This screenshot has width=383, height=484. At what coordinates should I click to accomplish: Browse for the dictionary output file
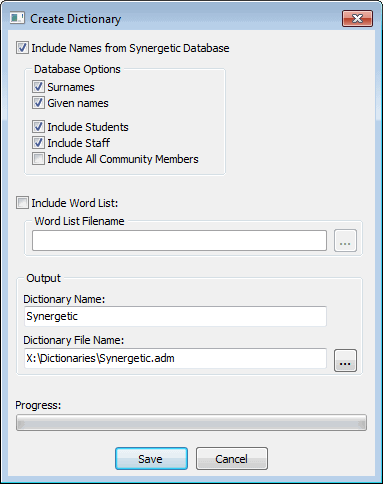click(345, 360)
